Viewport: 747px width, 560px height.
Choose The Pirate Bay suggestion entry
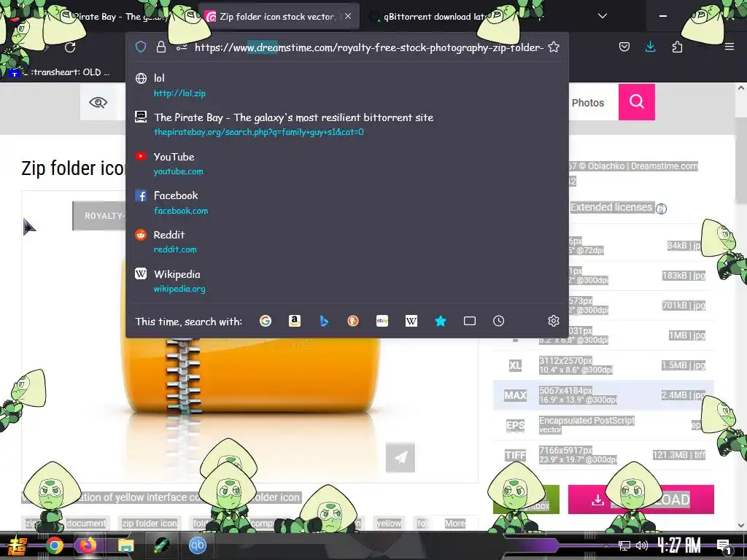[347, 124]
